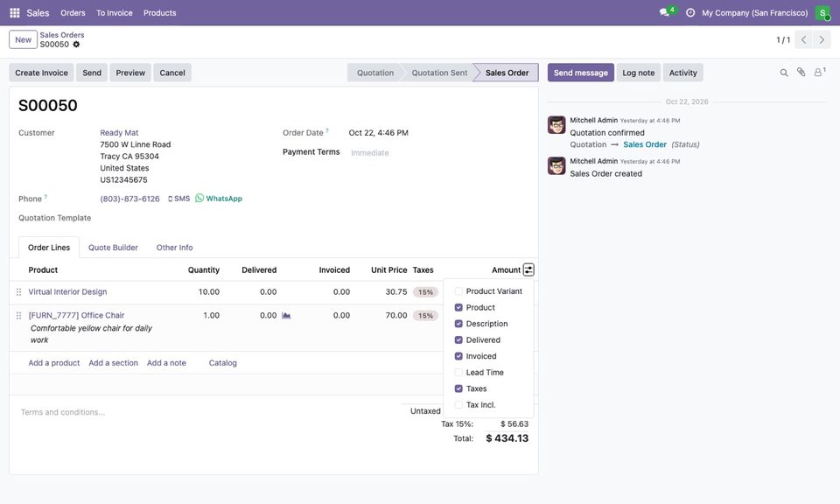Screen dimensions: 840x504
Task: Open the apps grid menu icon
Action: click(x=15, y=13)
